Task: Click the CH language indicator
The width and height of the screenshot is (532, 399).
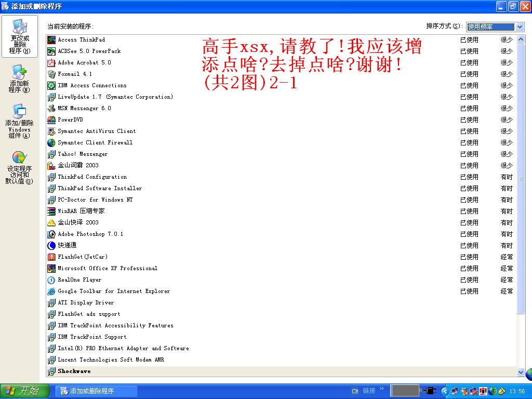Action: 355,391
